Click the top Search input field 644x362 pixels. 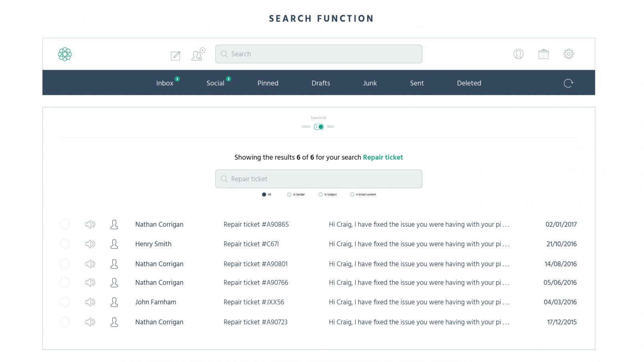pyautogui.click(x=319, y=54)
